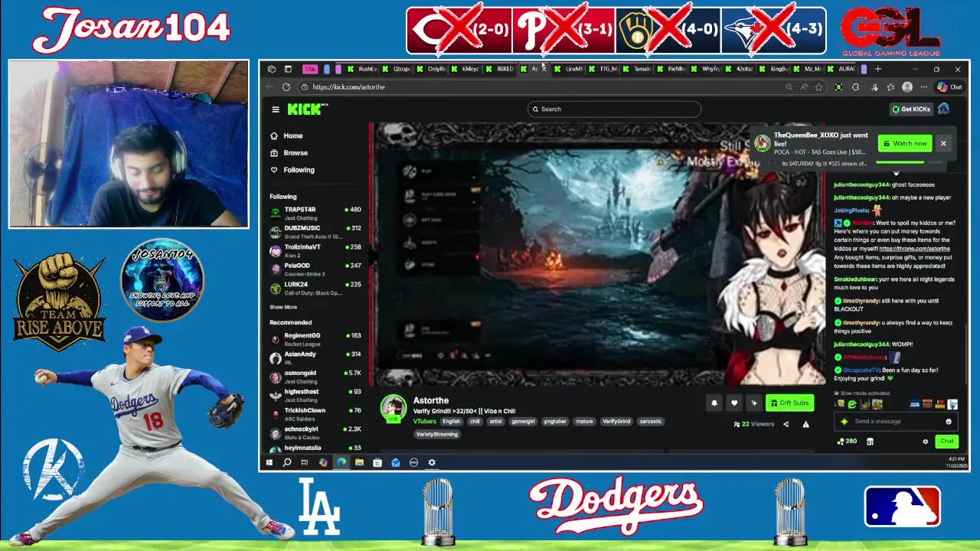Open the DUBZMUSIC followed channel

click(315, 230)
